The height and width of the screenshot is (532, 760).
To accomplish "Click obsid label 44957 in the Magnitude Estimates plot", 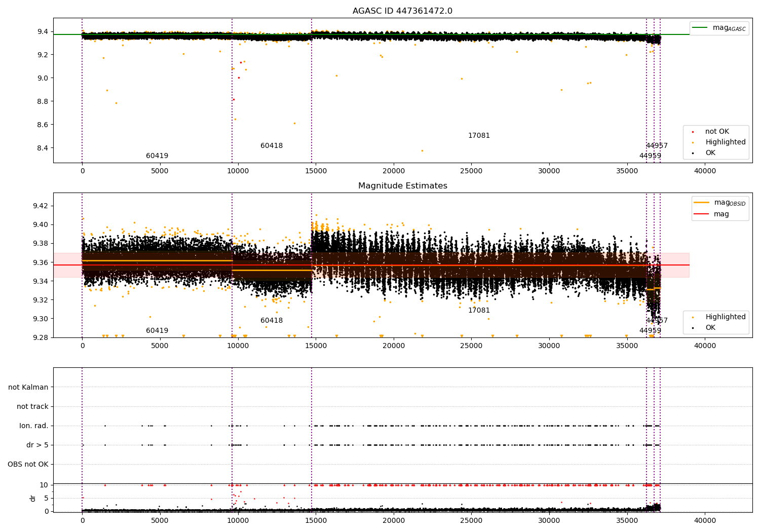I will click(657, 321).
